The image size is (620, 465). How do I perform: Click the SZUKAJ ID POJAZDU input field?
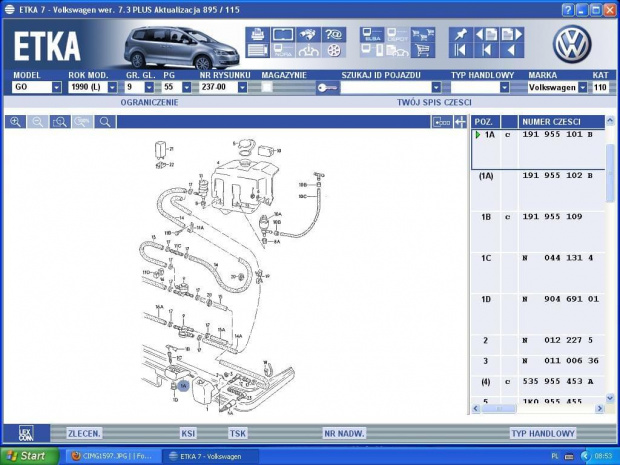tap(386, 87)
